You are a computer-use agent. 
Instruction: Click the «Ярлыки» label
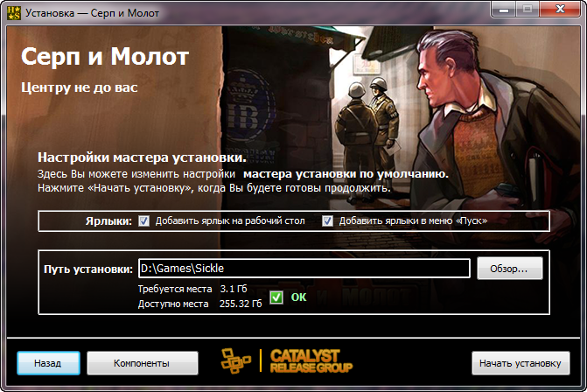[x=108, y=221]
